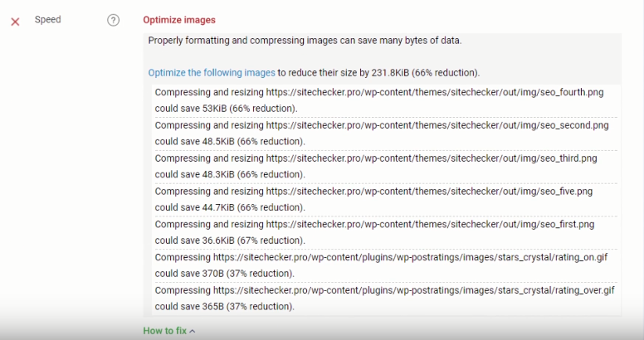This screenshot has width=644, height=340.
Task: Open the Optimize the following images link
Action: coord(212,73)
